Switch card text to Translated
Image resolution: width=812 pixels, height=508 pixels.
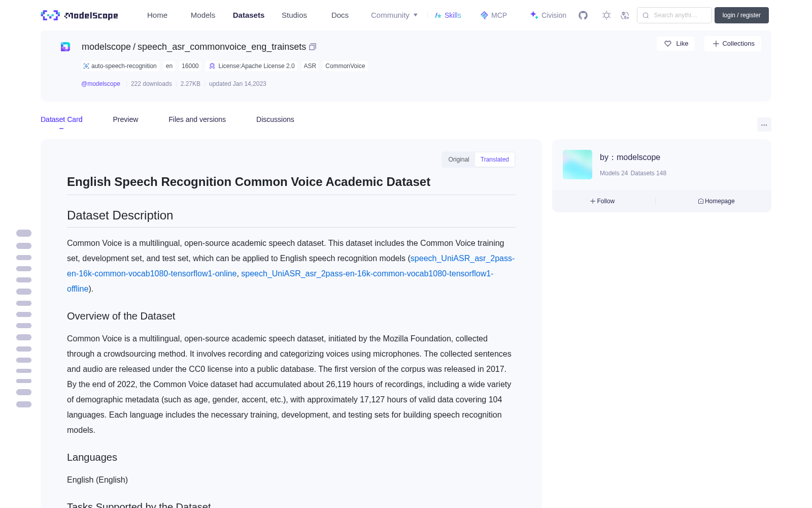coord(495,160)
